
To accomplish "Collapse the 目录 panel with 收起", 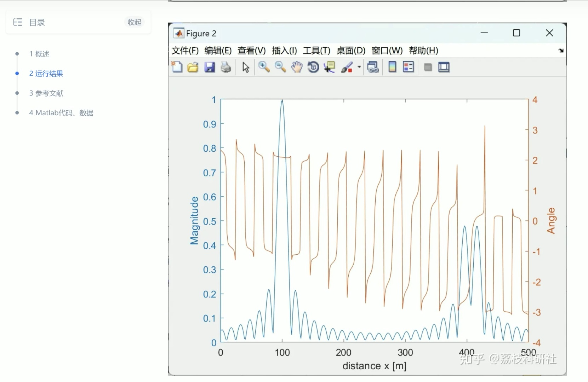I will click(x=135, y=22).
